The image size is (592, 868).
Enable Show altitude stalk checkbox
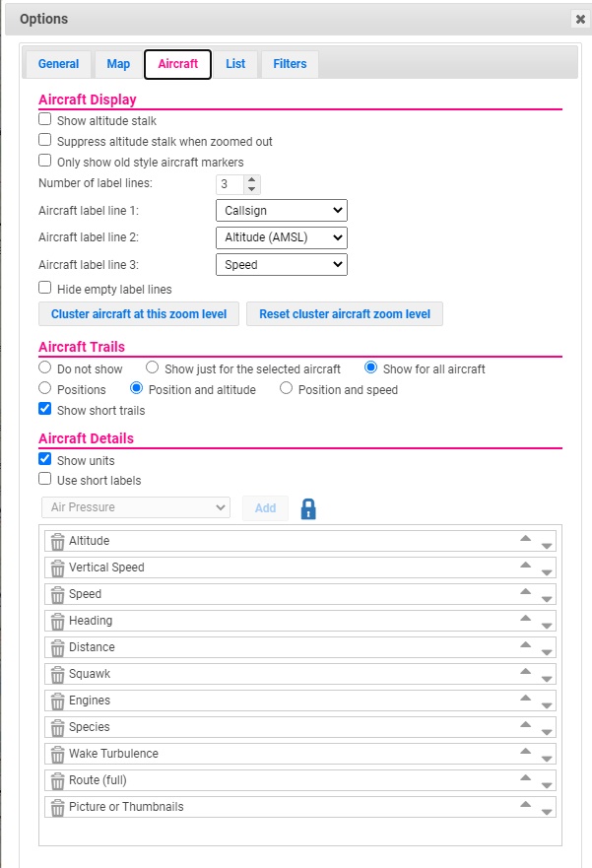pos(44,119)
